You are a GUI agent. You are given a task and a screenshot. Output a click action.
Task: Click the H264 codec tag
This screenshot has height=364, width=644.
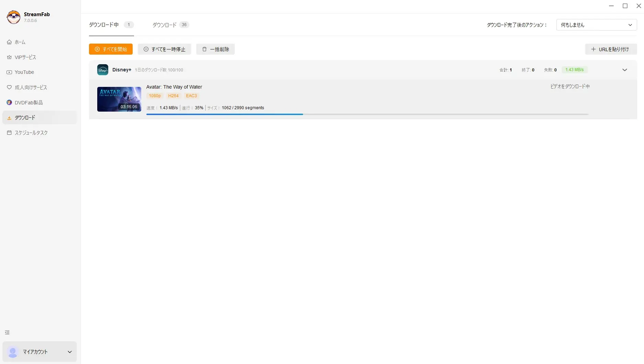[173, 96]
